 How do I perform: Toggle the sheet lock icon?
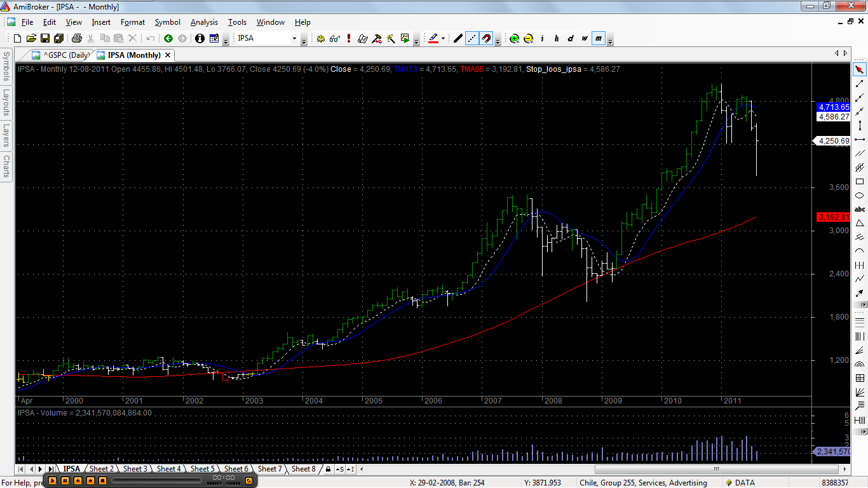pyautogui.click(x=328, y=469)
